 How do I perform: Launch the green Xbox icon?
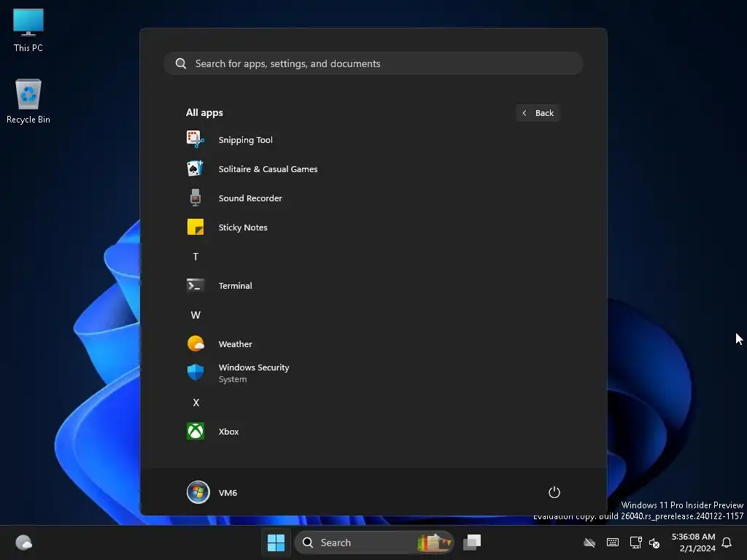click(x=196, y=431)
